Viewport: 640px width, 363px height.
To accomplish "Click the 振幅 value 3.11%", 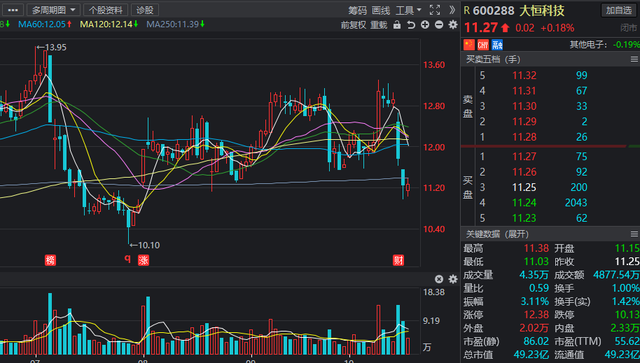I will point(535,301).
